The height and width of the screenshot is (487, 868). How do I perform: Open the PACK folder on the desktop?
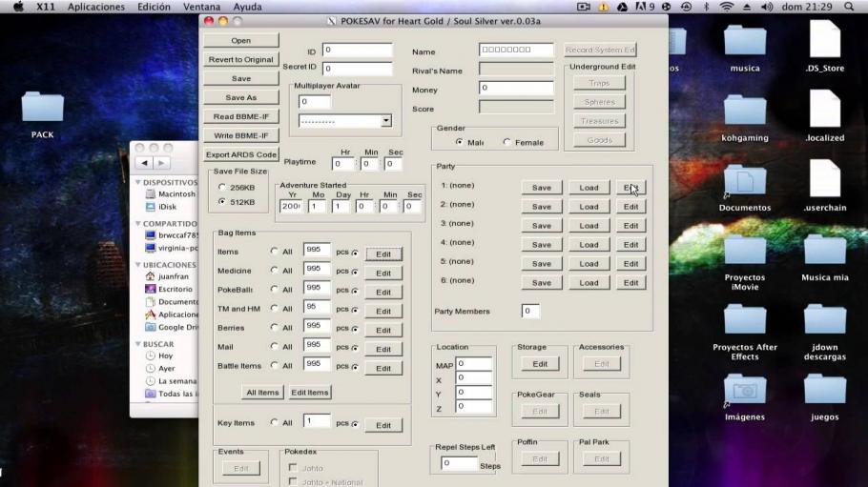point(43,108)
